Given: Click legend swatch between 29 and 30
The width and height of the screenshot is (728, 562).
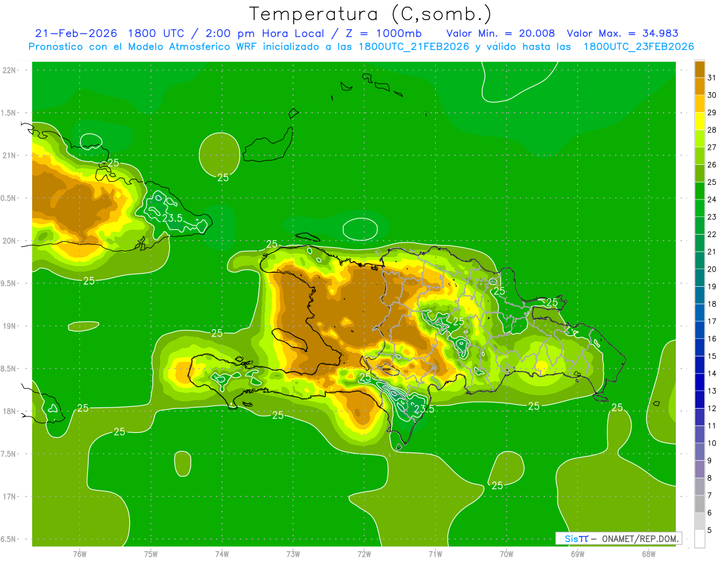Looking at the screenshot, I should (699, 104).
